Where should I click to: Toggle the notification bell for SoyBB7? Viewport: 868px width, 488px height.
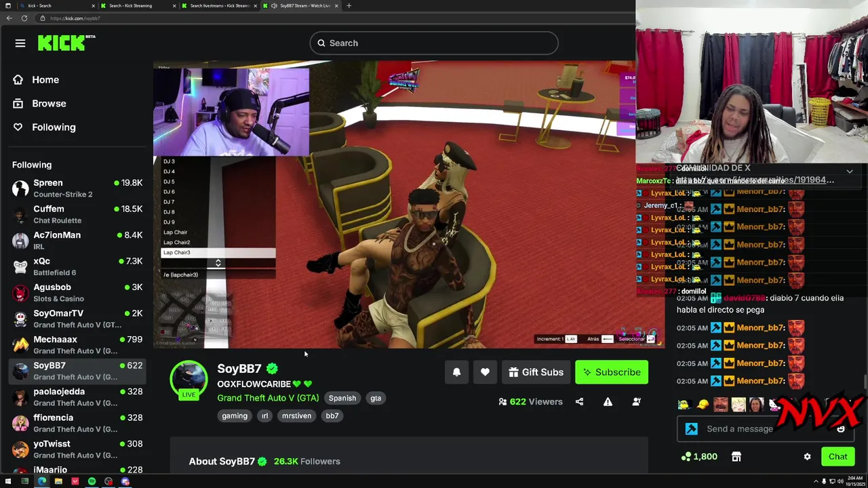click(456, 372)
